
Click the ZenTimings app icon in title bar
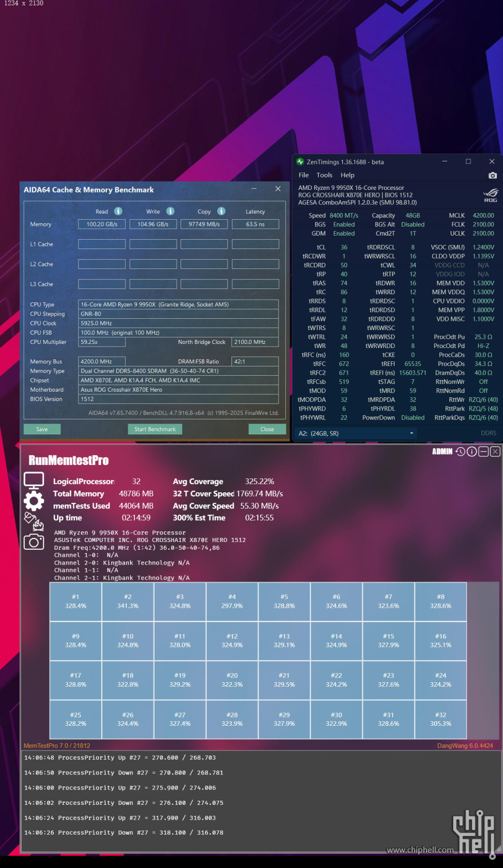click(301, 162)
